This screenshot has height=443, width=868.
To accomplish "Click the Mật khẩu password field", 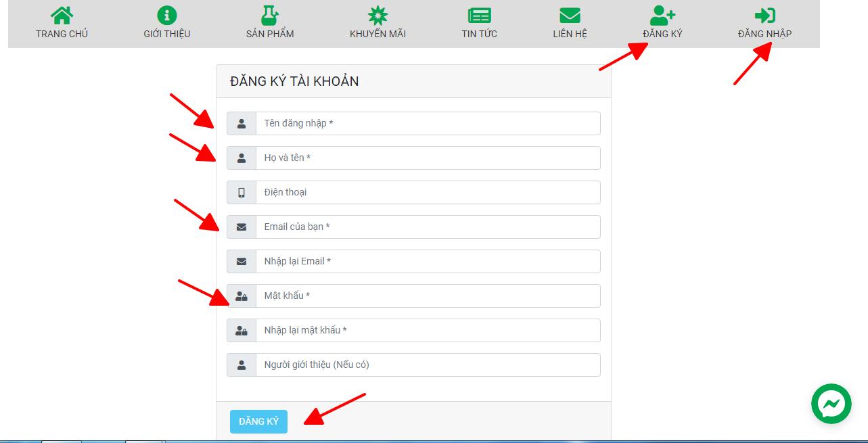I will point(428,296).
